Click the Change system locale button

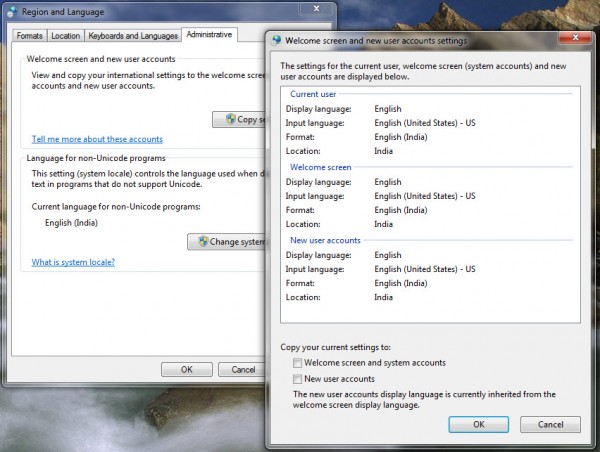226,242
